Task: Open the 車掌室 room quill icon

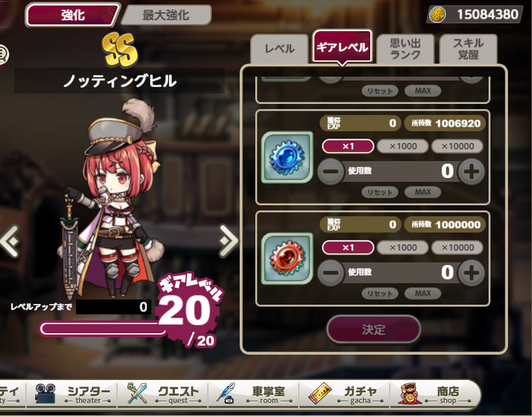Action: click(x=227, y=394)
